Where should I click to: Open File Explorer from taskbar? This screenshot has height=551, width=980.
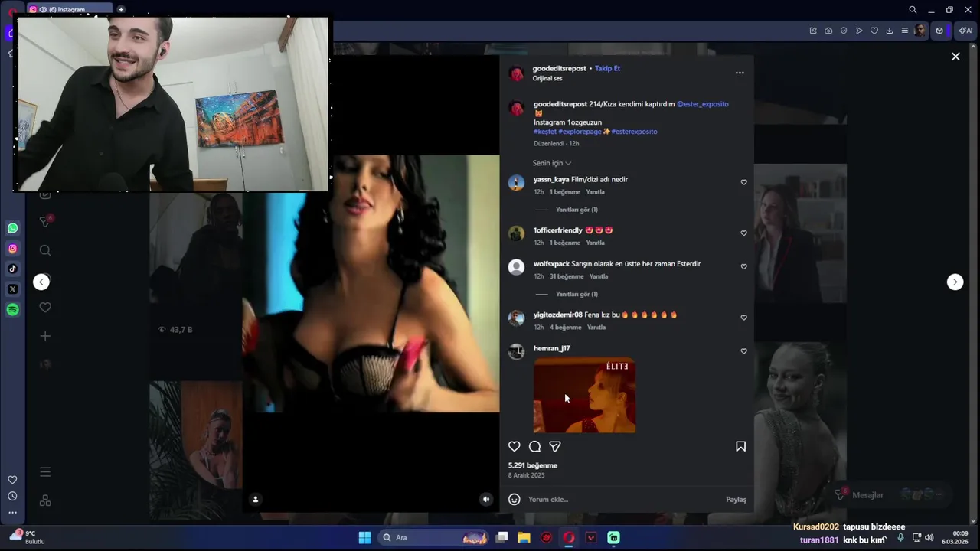(524, 537)
